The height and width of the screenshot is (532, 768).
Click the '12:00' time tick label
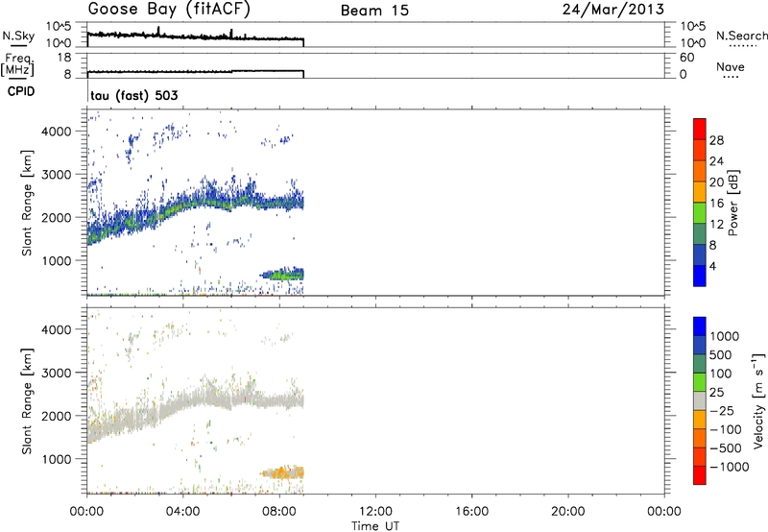click(x=375, y=512)
